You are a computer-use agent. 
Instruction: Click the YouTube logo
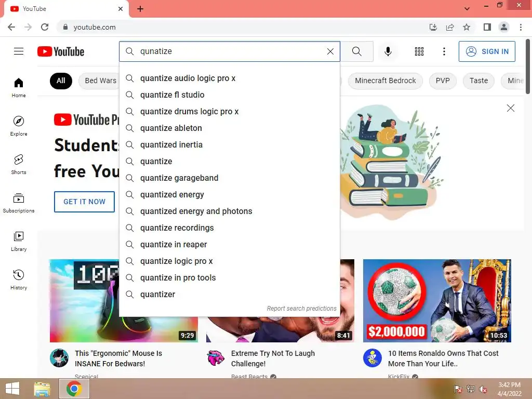(x=61, y=51)
